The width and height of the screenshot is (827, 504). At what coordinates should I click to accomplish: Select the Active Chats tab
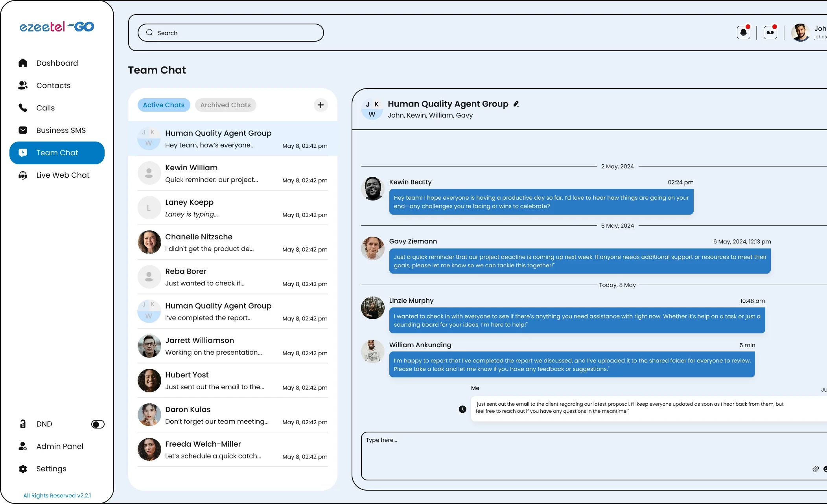[x=164, y=105]
